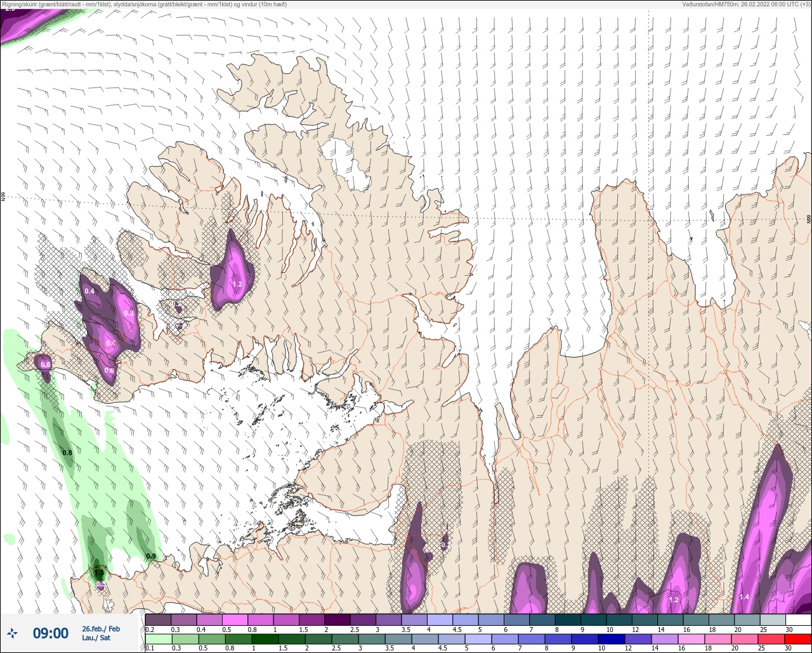Screen dimensions: 812x653
Task: Click the N99 label on the right map edge
Action: pyautogui.click(x=809, y=219)
